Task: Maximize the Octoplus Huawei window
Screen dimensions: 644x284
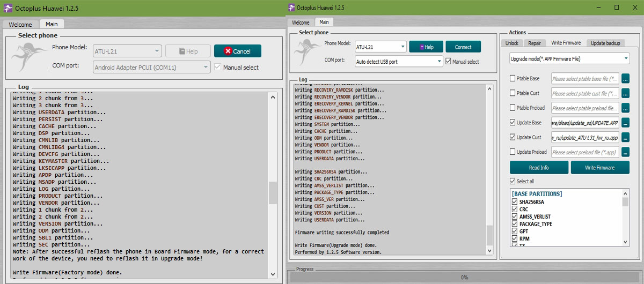Action: tap(617, 8)
